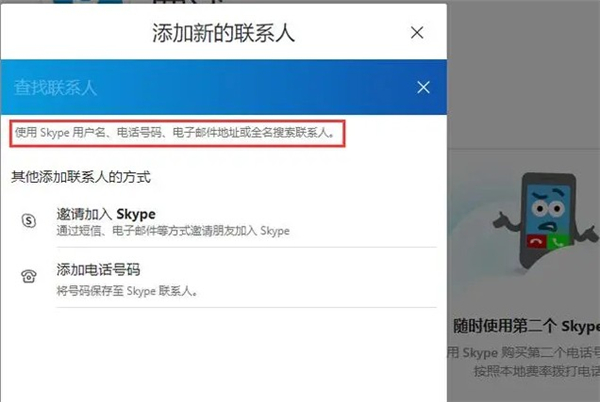Click the confused phone illustration in background window
Image resolution: width=600 pixels, height=402 pixels.
[x=547, y=222]
